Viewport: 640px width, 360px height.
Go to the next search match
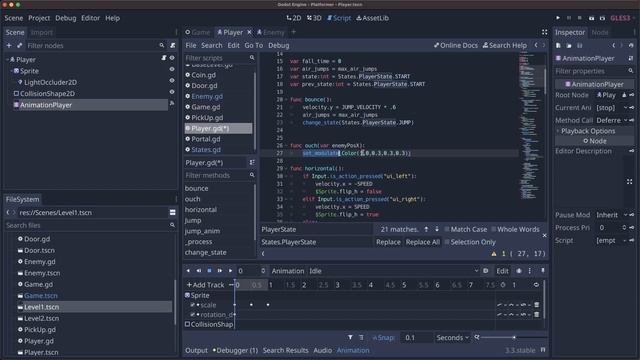(x=437, y=229)
